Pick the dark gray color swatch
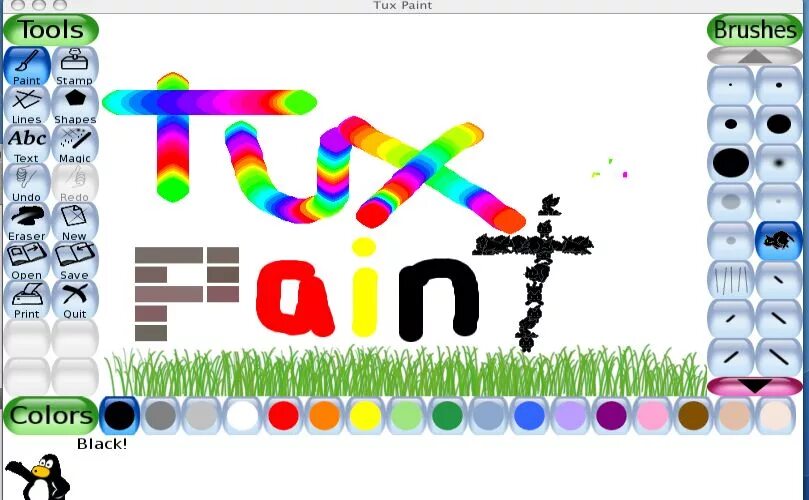809x500 pixels. [x=160, y=415]
